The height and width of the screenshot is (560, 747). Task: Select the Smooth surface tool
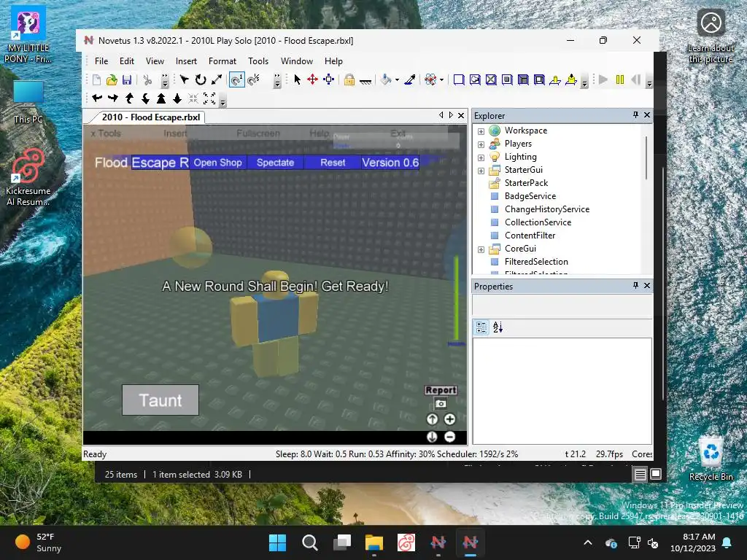click(x=459, y=79)
